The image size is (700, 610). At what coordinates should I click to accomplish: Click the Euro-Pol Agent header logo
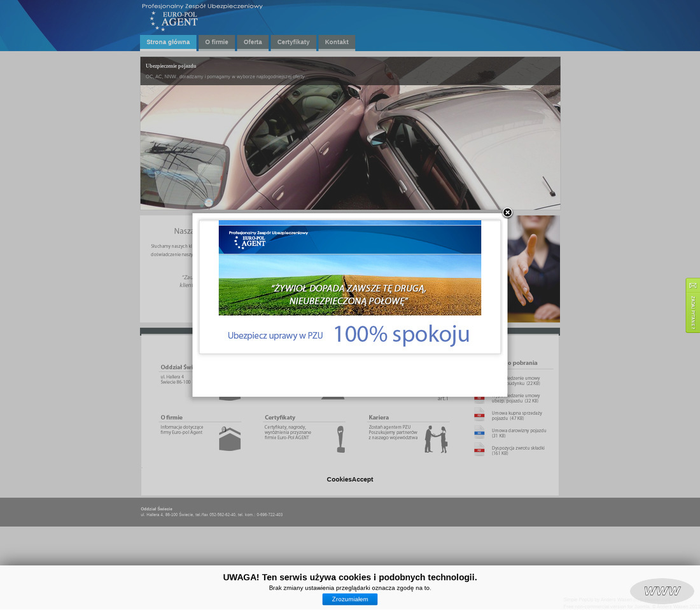click(x=202, y=17)
